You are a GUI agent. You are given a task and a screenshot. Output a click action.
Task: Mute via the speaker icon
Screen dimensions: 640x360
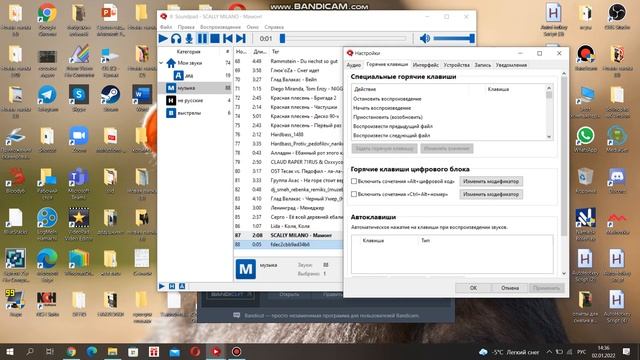424,38
